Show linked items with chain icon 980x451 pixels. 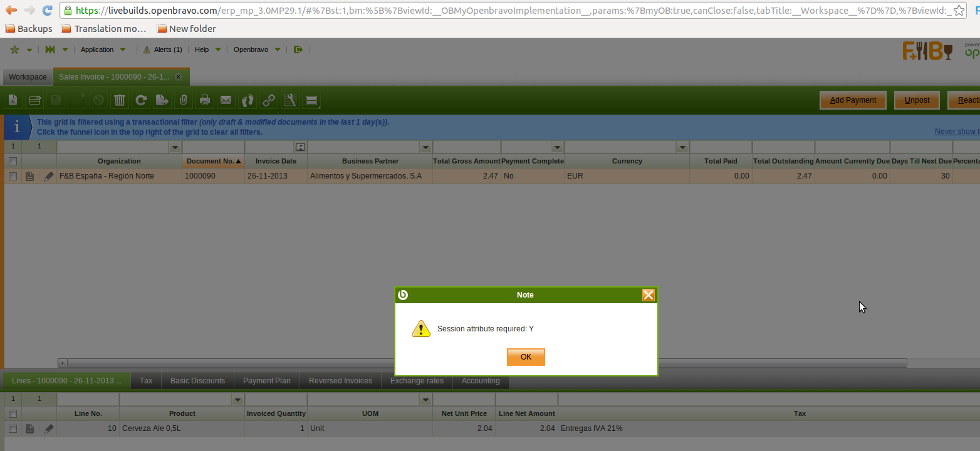pyautogui.click(x=269, y=100)
